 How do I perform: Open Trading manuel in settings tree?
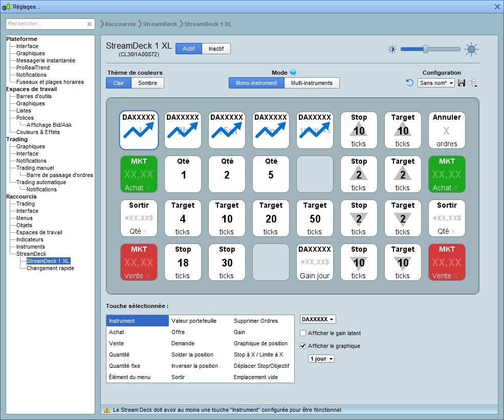point(35,168)
